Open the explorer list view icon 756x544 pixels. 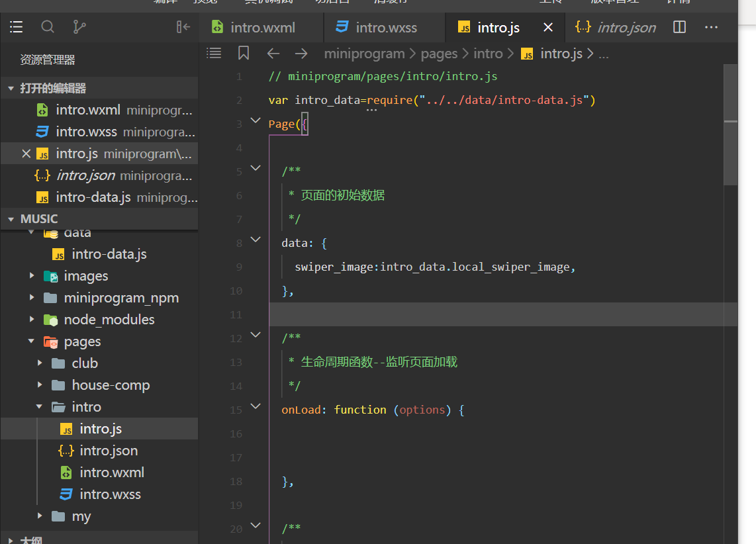pos(17,27)
